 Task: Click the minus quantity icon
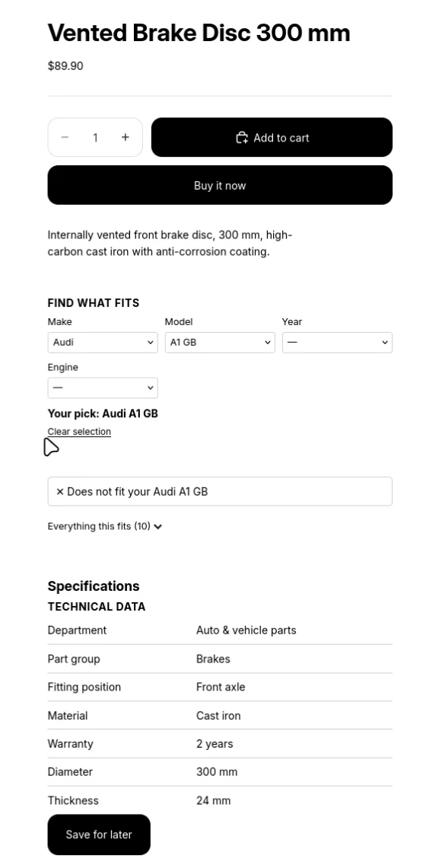coord(65,137)
